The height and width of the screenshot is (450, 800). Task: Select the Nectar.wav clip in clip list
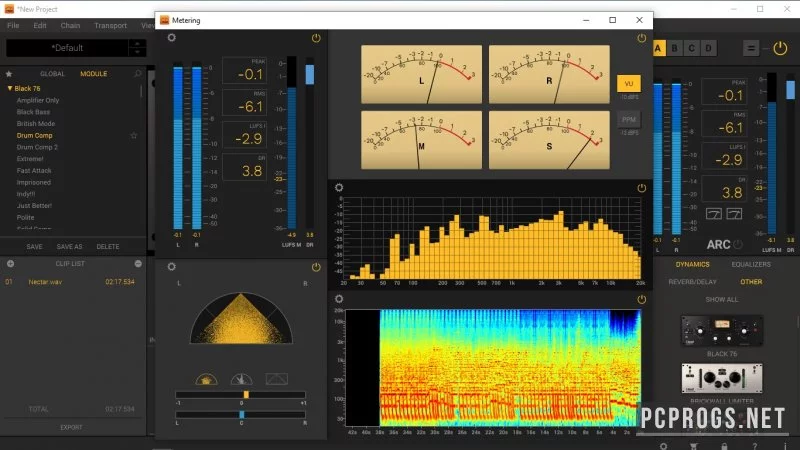pyautogui.click(x=70, y=282)
